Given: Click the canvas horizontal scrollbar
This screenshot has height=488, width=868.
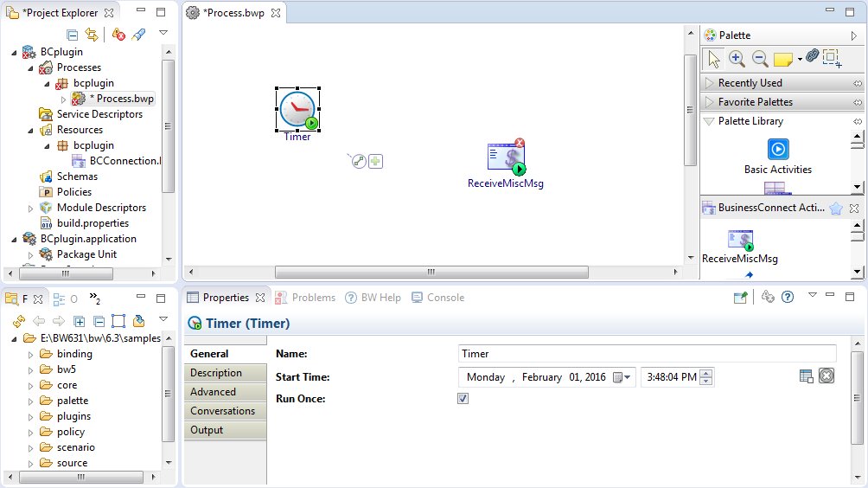Looking at the screenshot, I should (x=431, y=272).
